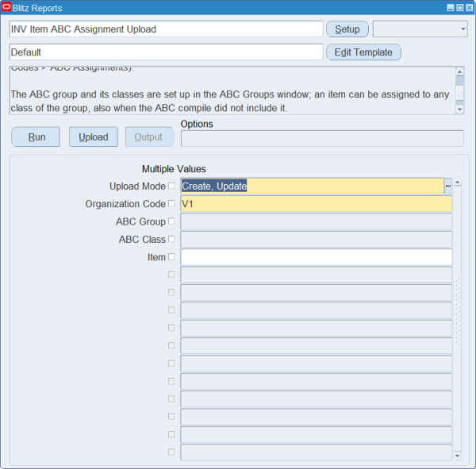Click parameters scrollbar up arrow
476x469 pixels.
tap(458, 182)
